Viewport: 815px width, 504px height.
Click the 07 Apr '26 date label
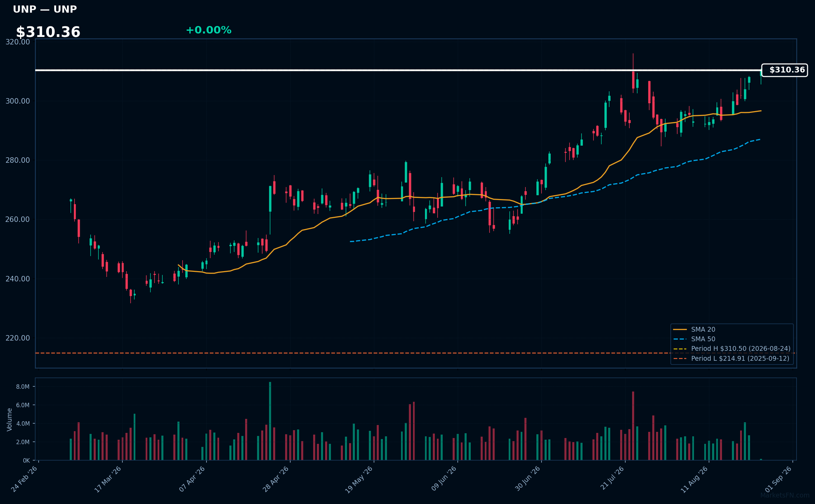click(192, 479)
